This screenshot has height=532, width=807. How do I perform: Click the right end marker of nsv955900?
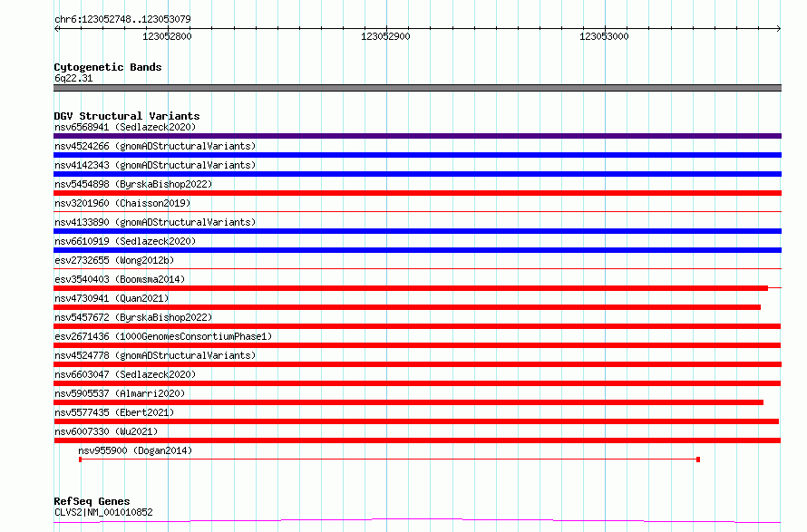point(698,459)
